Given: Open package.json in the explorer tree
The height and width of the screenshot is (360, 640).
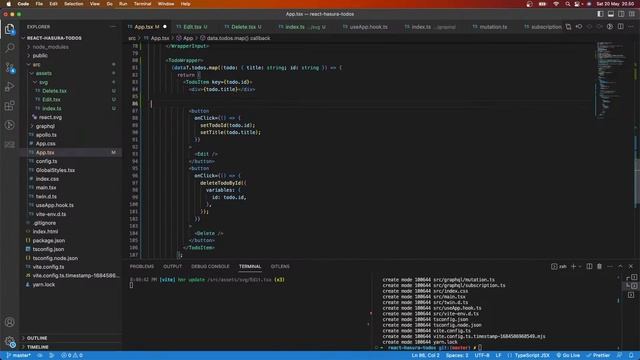Looking at the screenshot, I should pyautogui.click(x=49, y=240).
